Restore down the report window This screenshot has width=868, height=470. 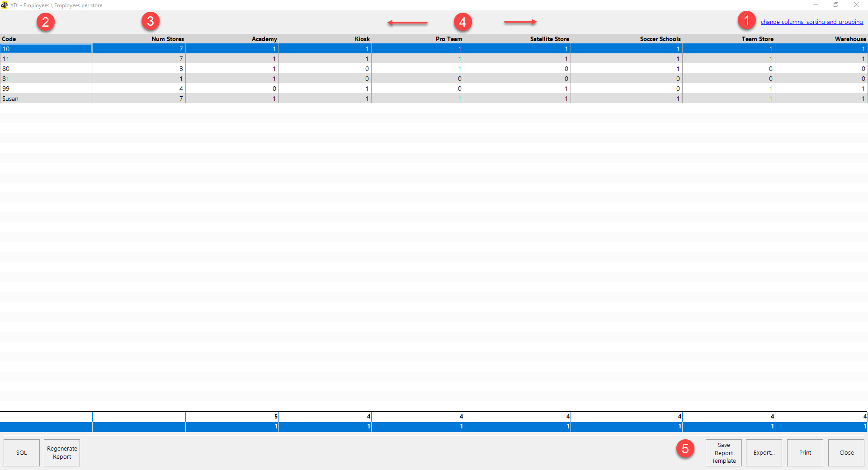tap(836, 5)
